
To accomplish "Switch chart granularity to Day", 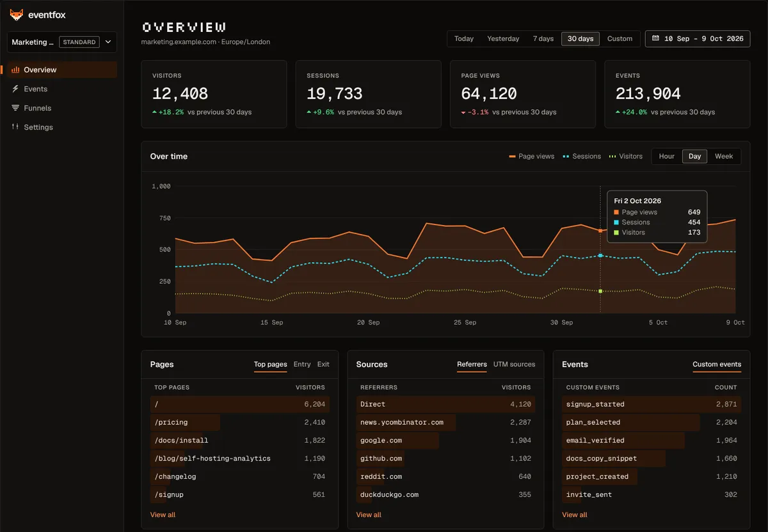I will click(694, 156).
